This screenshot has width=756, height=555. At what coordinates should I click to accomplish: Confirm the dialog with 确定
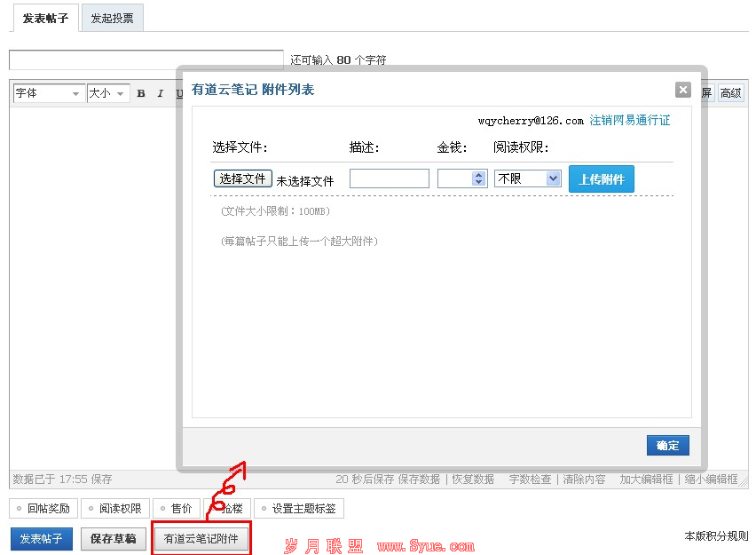click(668, 446)
